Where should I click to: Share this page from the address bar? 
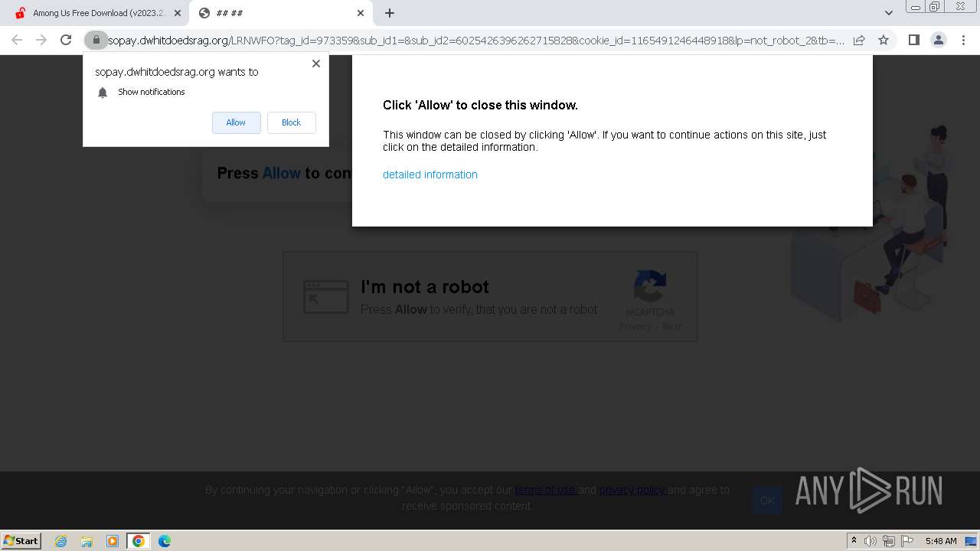tap(859, 40)
